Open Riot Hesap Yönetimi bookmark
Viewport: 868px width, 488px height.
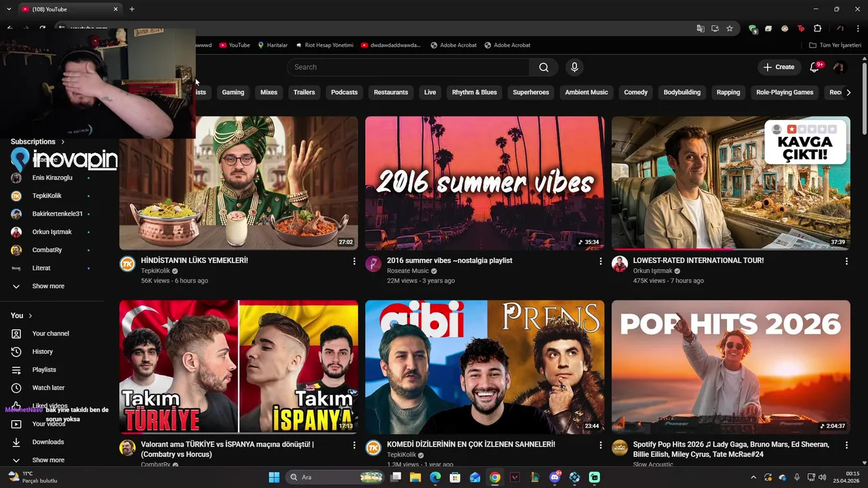tap(324, 45)
